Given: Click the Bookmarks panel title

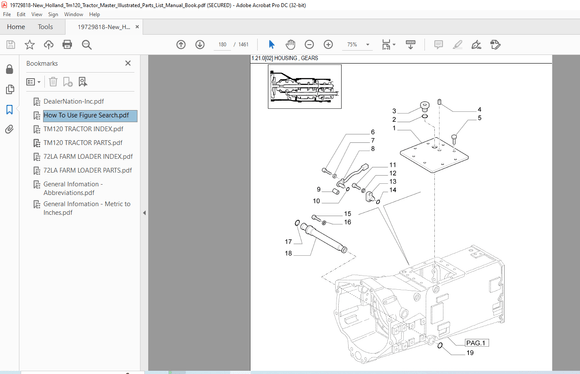Looking at the screenshot, I should (42, 64).
